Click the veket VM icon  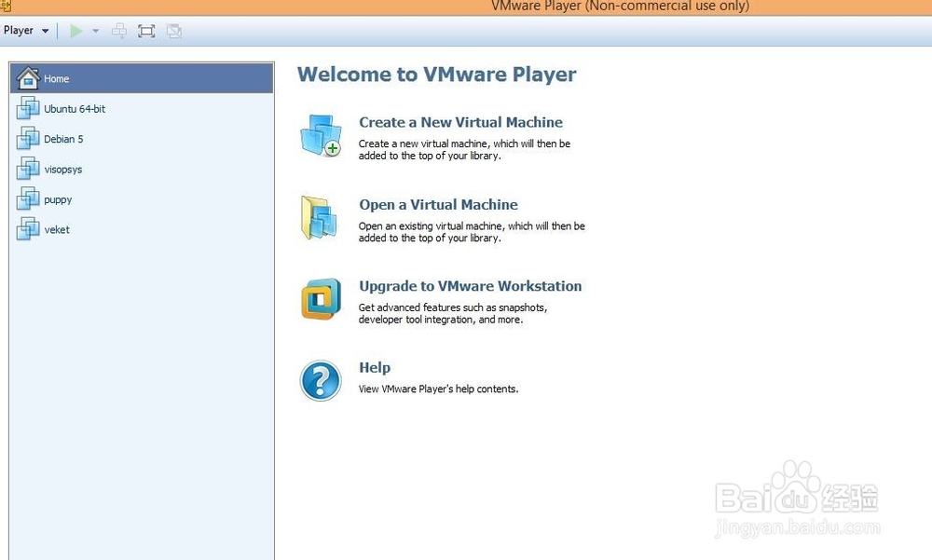coord(28,229)
